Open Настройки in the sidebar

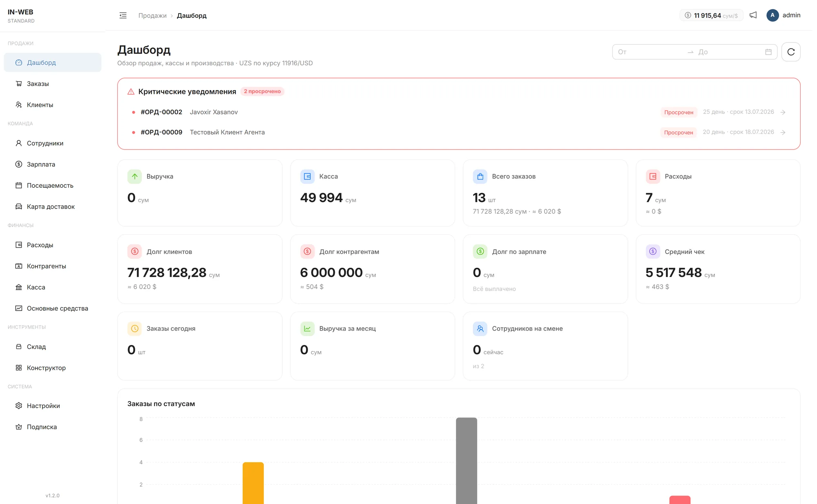coord(53,406)
